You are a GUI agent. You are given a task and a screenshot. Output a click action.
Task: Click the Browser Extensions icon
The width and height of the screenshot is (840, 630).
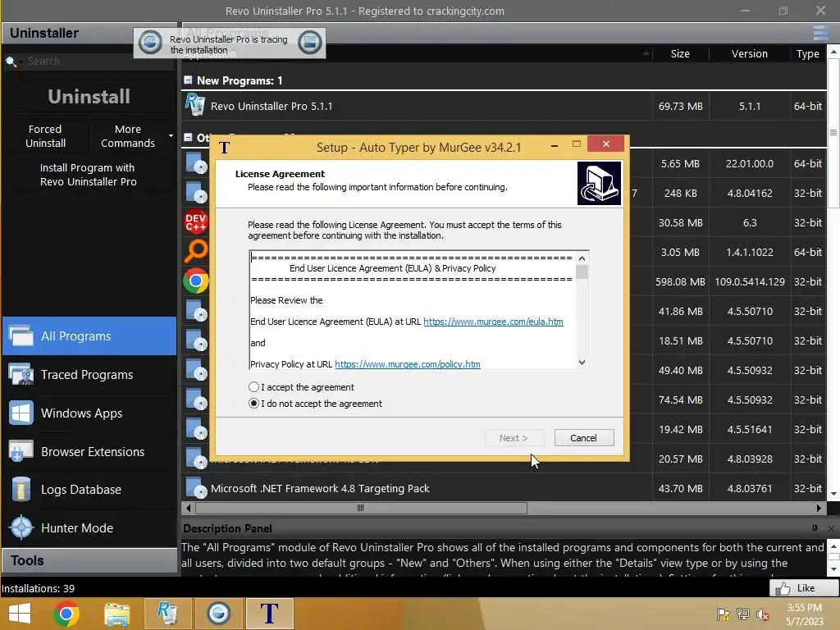coord(21,452)
